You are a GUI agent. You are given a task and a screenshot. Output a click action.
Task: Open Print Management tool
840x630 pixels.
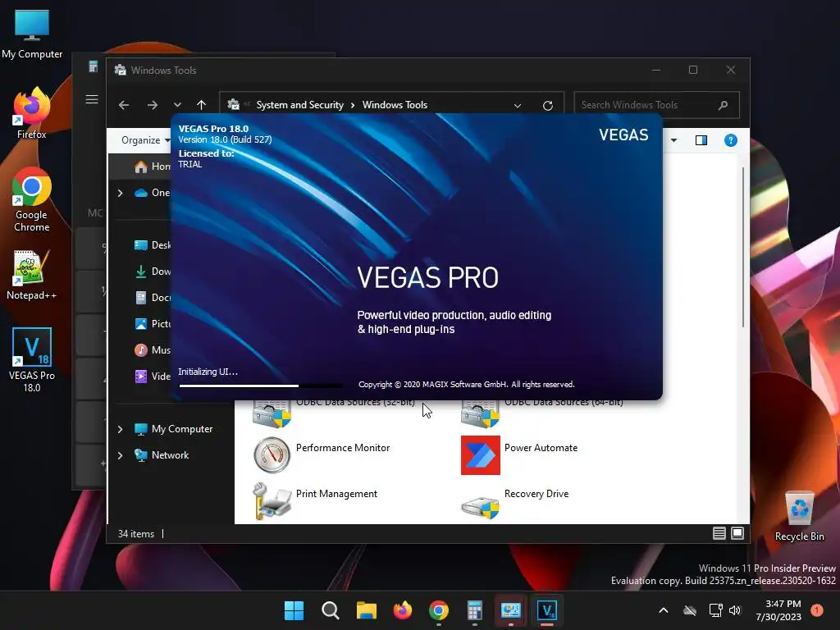pyautogui.click(x=316, y=500)
